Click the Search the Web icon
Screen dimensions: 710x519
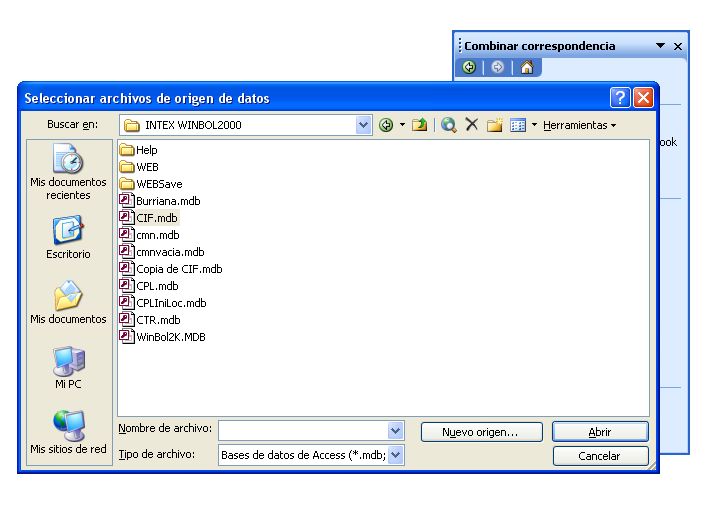[x=449, y=125]
